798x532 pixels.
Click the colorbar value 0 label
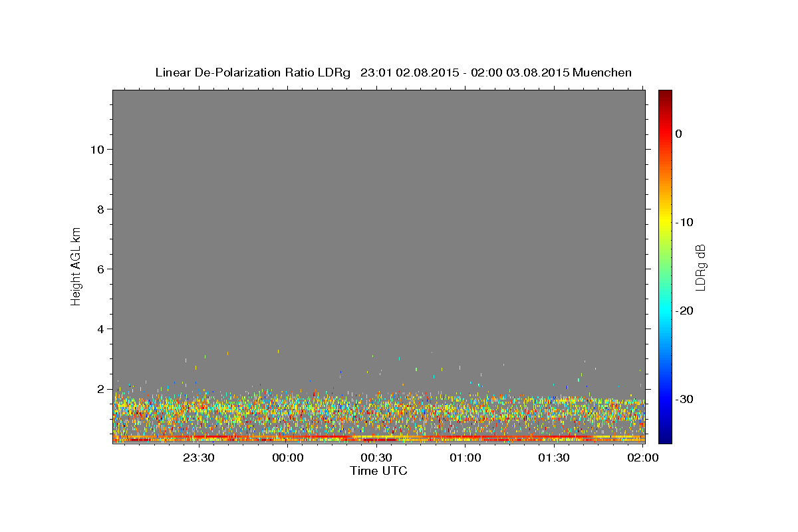click(x=679, y=134)
